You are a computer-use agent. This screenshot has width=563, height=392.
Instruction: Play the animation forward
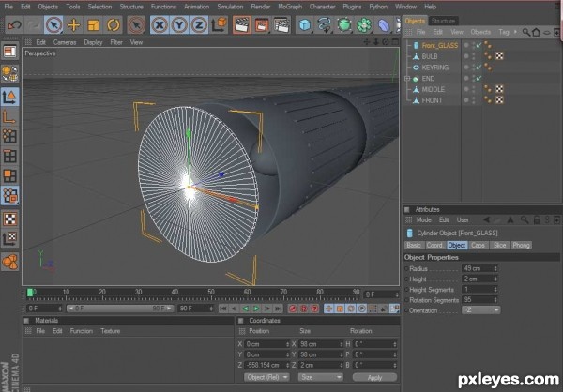click(256, 309)
